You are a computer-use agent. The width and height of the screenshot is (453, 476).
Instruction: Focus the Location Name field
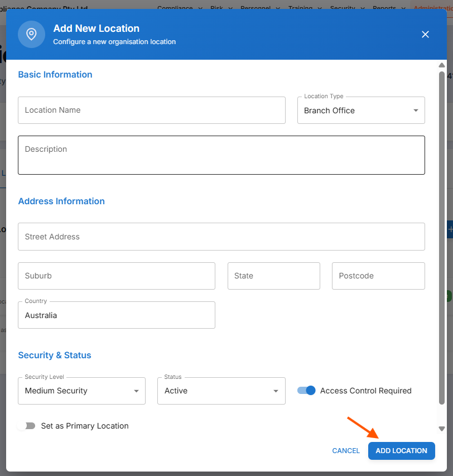click(151, 110)
